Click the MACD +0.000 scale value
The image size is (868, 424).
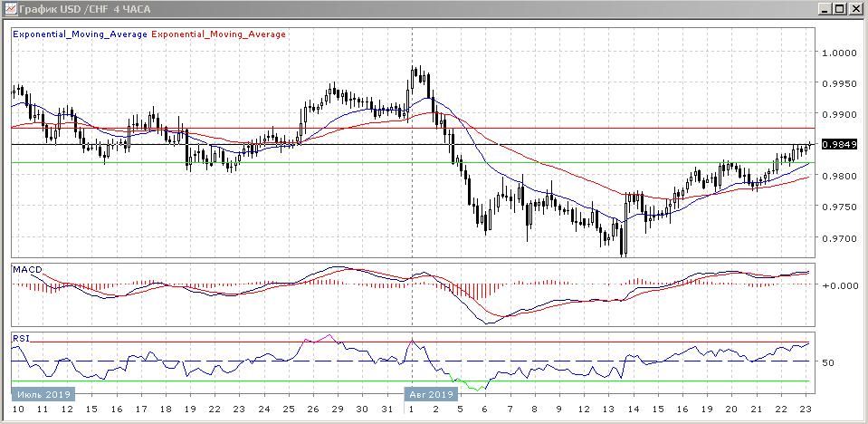coord(840,285)
